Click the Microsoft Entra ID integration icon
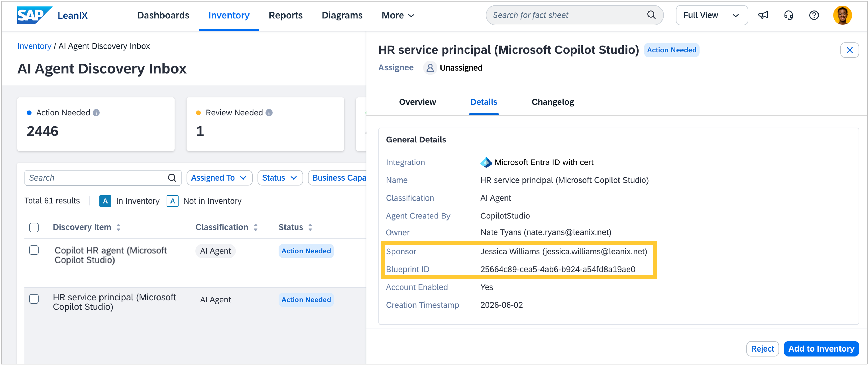 [486, 162]
